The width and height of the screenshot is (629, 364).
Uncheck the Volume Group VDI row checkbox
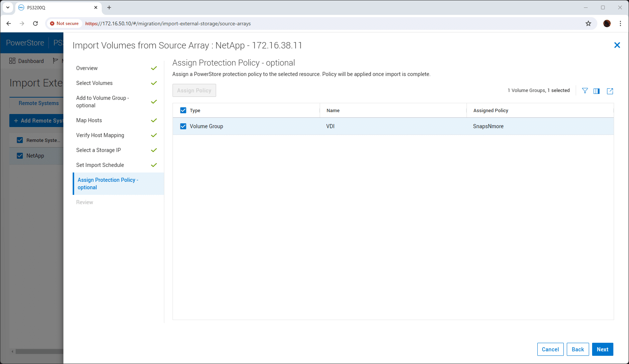(183, 126)
